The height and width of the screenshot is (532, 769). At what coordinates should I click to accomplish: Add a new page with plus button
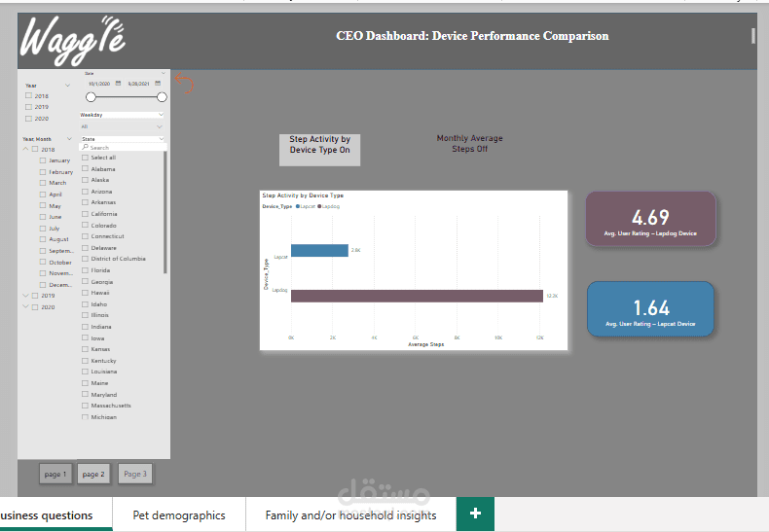(x=475, y=514)
